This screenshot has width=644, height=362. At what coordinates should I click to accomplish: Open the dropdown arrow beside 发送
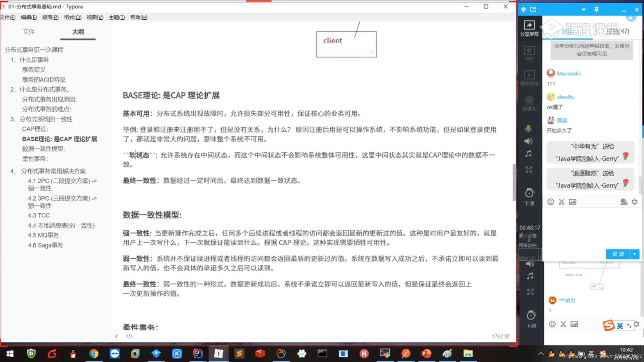tap(635, 254)
